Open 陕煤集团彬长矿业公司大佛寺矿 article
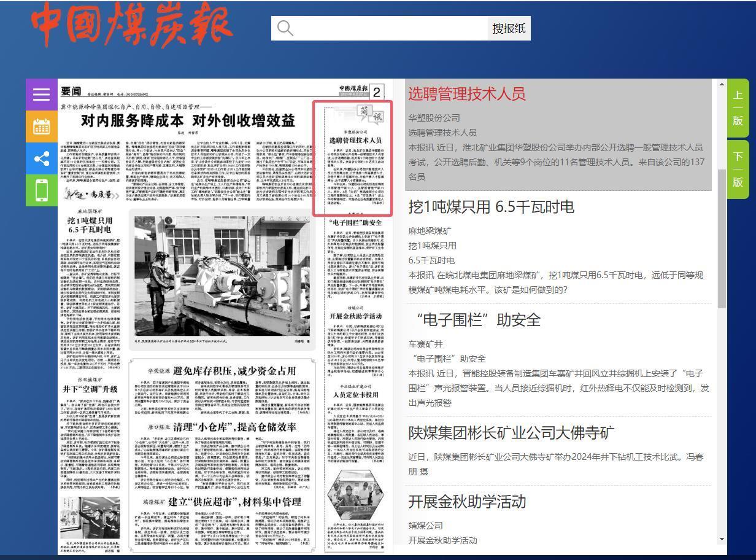The image size is (756, 560). [511, 433]
